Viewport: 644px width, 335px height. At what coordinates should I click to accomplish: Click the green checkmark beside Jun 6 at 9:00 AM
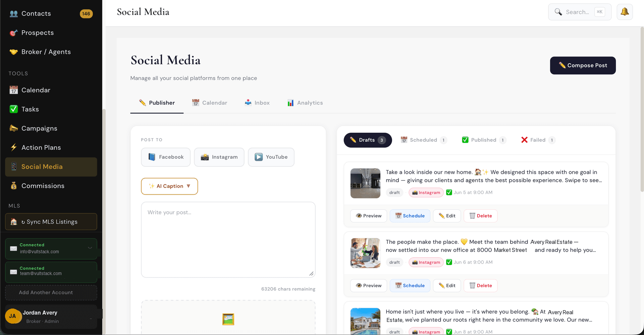tap(449, 262)
